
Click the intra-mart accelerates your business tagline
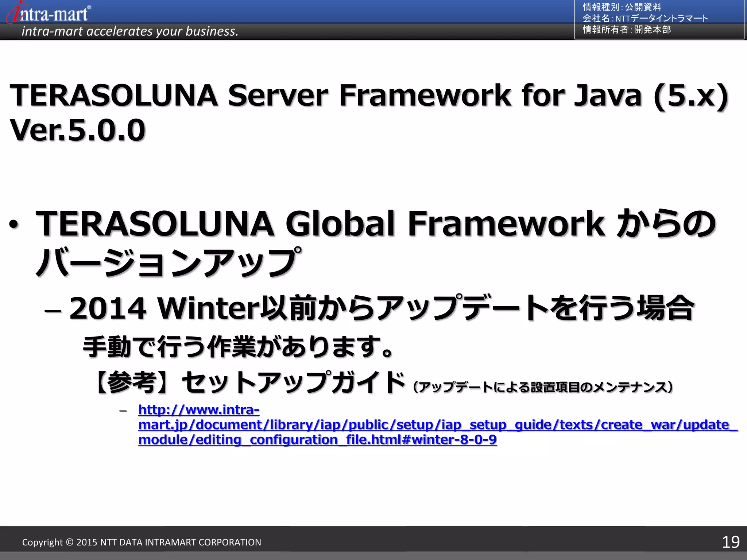pyautogui.click(x=130, y=31)
